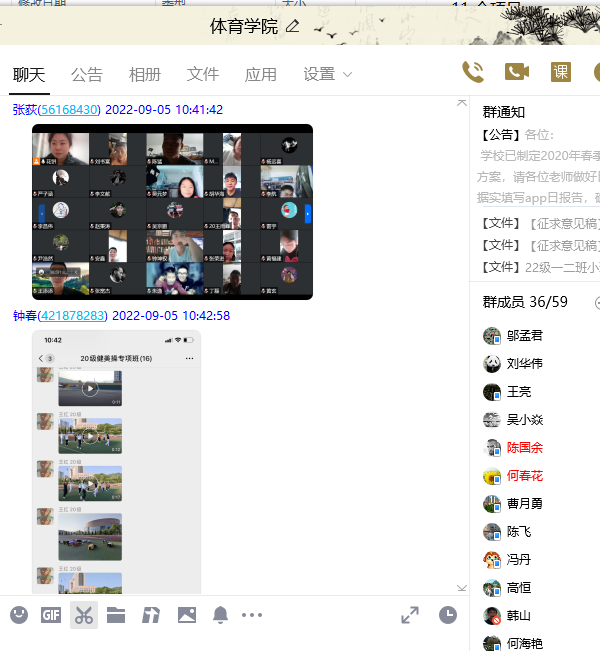
Task: Open the emoji picker
Action: (x=19, y=615)
